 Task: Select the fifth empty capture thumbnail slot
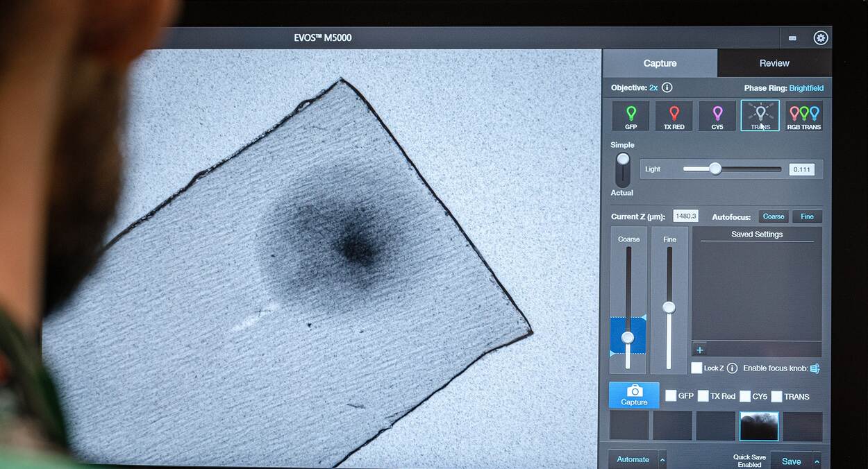[803, 426]
